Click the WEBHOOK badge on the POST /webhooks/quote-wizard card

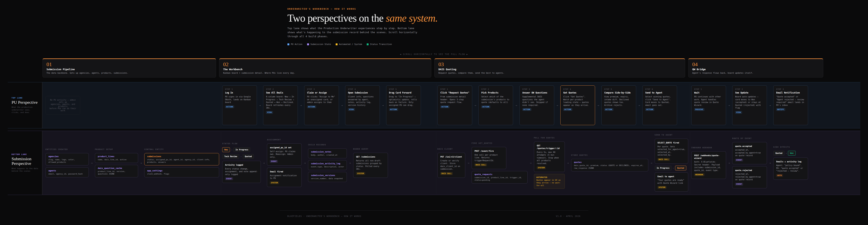coord(699,175)
